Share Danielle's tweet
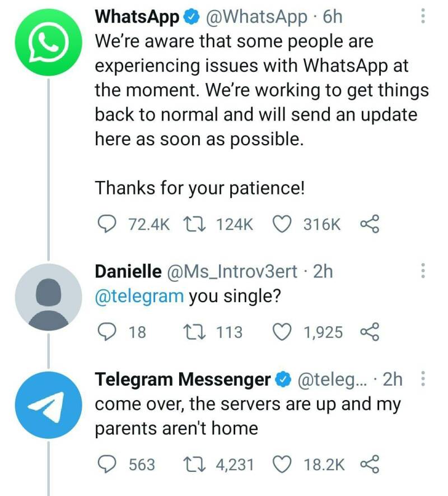 370,332
